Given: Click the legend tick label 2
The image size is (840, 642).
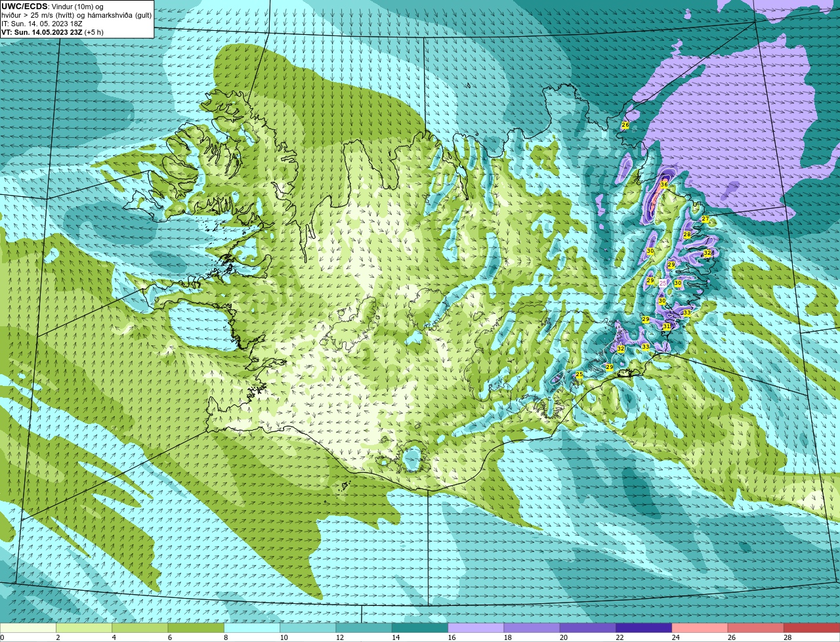Looking at the screenshot, I should coord(58,637).
